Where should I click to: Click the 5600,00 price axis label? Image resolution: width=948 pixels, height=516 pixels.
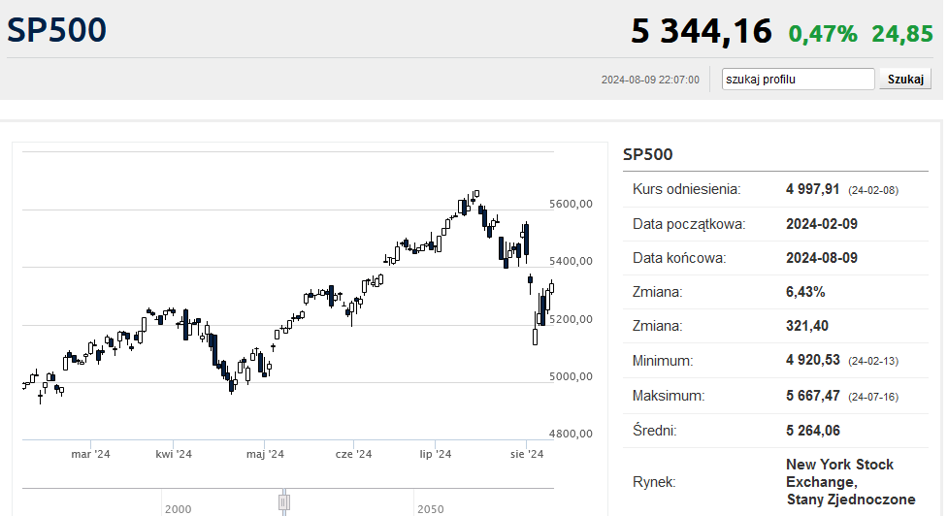[x=571, y=204]
